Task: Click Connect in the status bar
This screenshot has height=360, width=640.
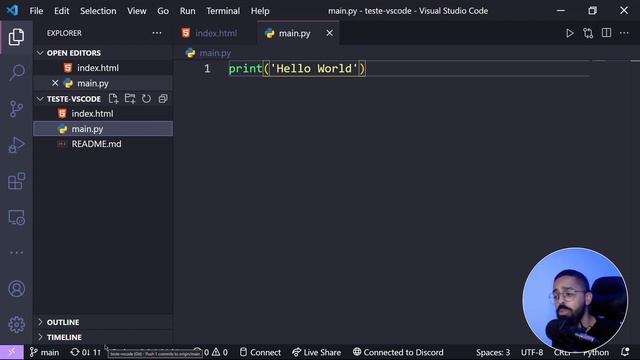Action: coord(260,352)
